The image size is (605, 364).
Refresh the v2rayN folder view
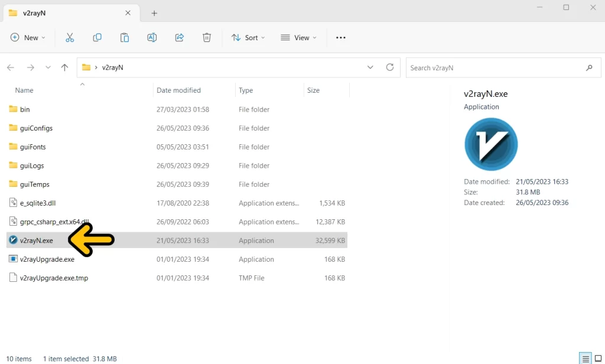point(390,67)
